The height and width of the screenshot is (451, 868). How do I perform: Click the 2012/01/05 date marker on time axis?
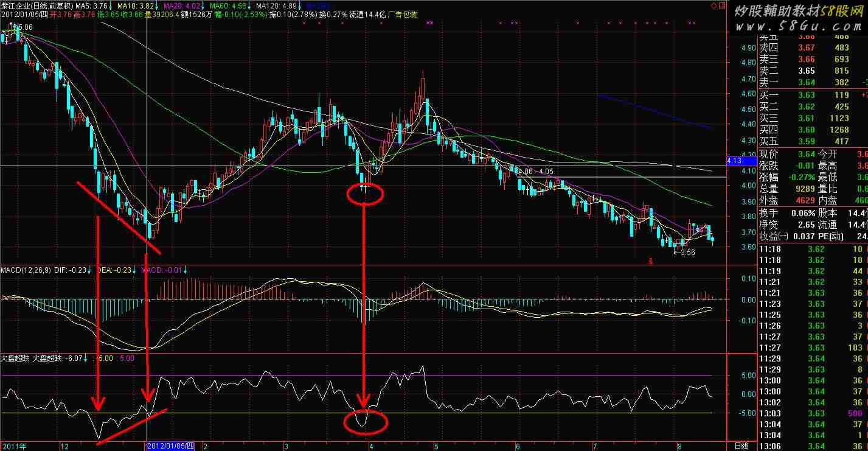171,446
